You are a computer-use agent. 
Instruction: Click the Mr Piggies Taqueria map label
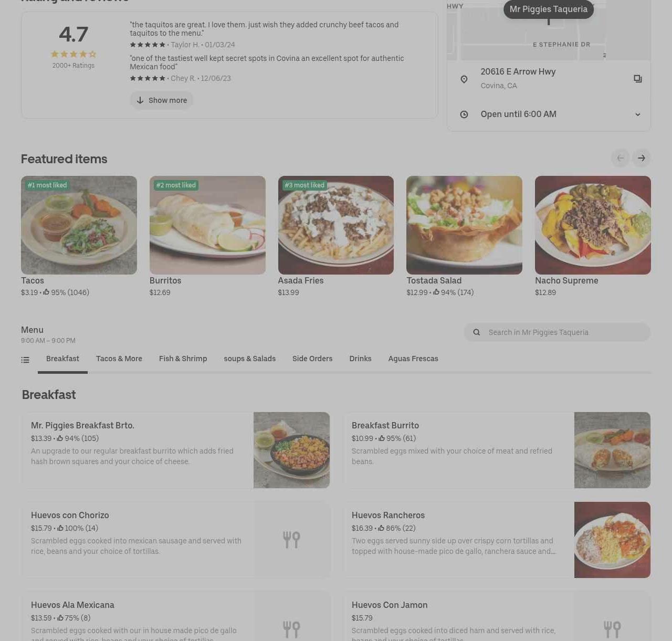[549, 9]
